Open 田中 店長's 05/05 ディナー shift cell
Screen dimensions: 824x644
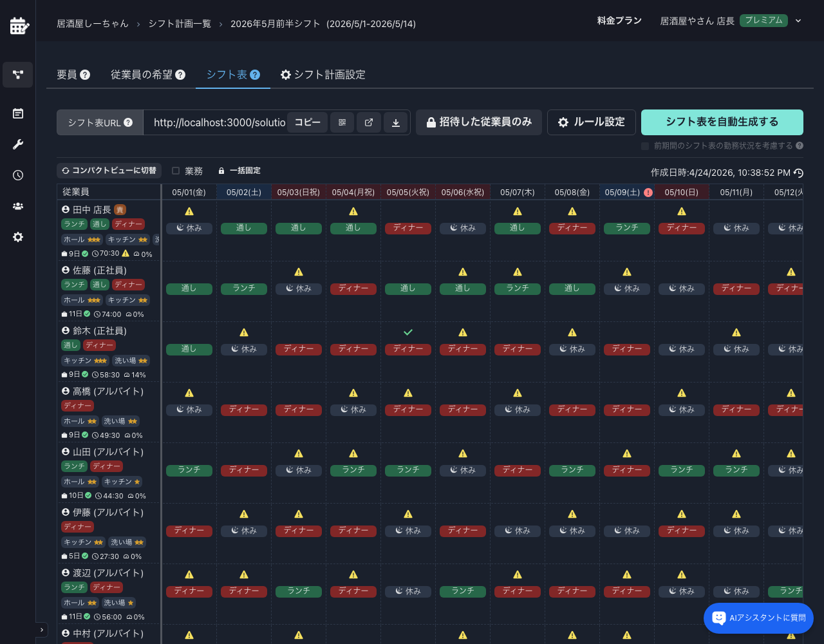click(408, 228)
